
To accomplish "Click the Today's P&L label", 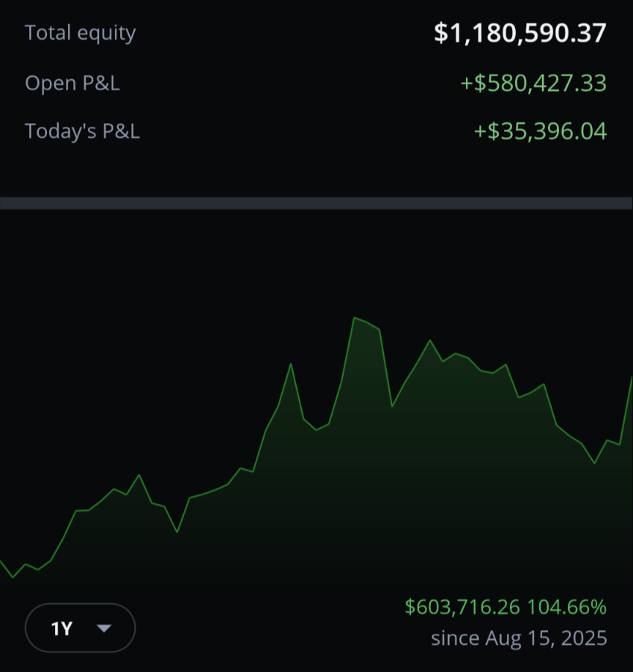I will [x=82, y=130].
